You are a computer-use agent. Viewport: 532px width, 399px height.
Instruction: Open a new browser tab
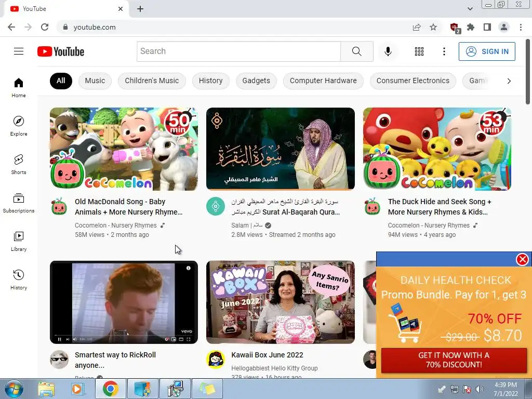(140, 9)
